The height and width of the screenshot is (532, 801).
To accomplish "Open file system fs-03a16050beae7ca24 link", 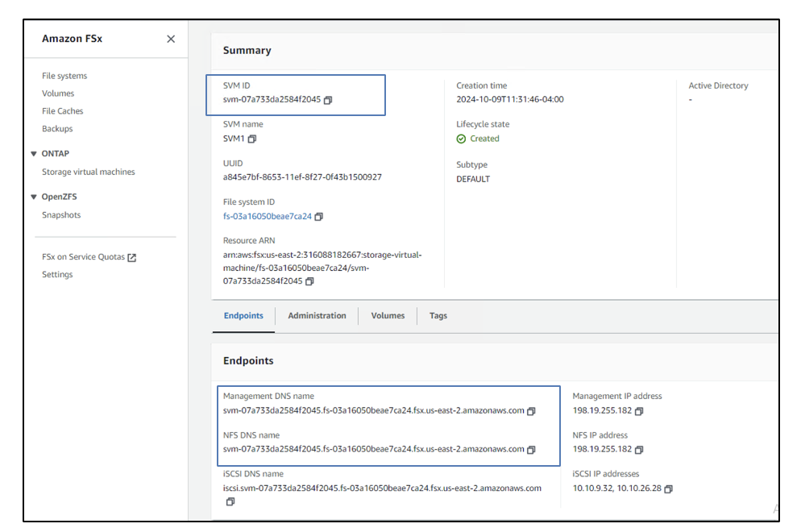I will pyautogui.click(x=267, y=217).
